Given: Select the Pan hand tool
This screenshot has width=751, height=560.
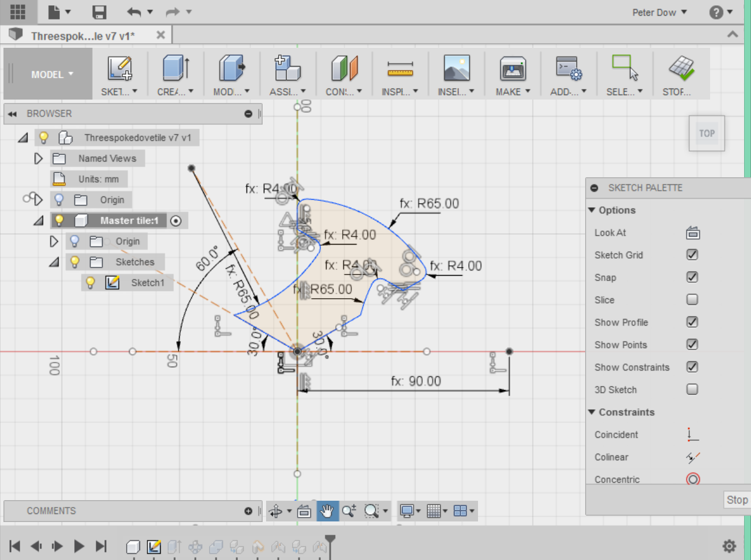Looking at the screenshot, I should [x=327, y=511].
